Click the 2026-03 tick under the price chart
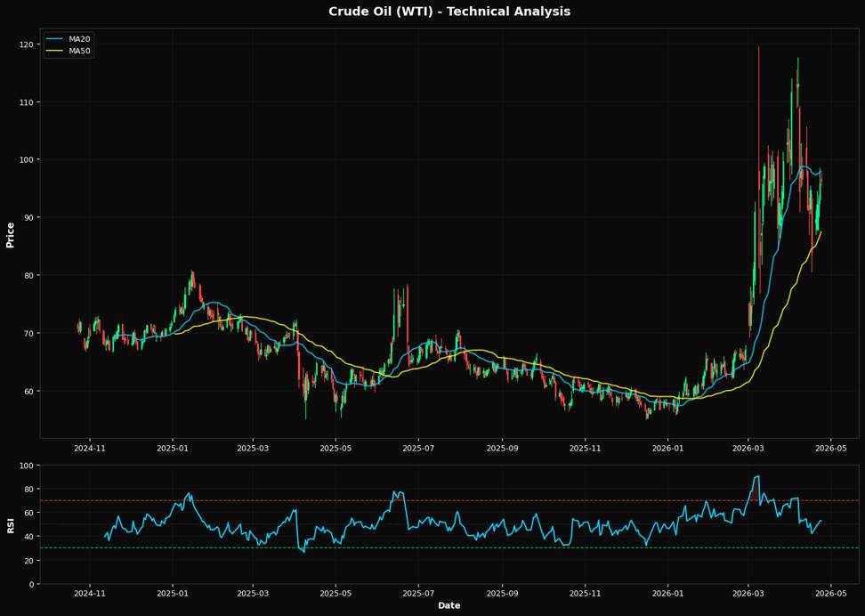The height and width of the screenshot is (616, 865). pos(748,448)
